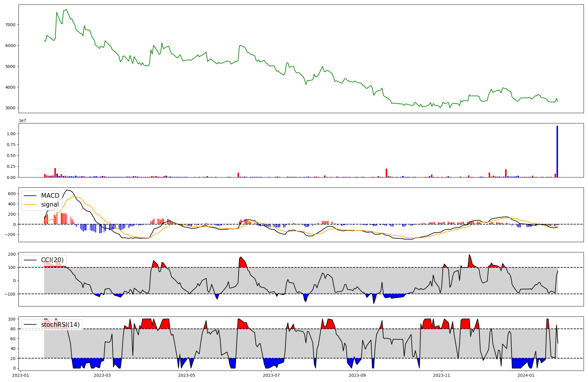Click the MACD legend entry
Viewport: 588px width, 382px height.
(x=50, y=196)
